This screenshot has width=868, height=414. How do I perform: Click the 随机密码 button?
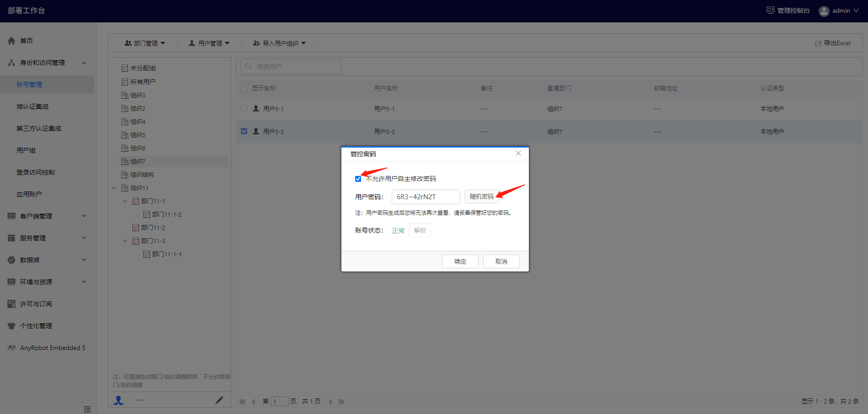click(481, 196)
